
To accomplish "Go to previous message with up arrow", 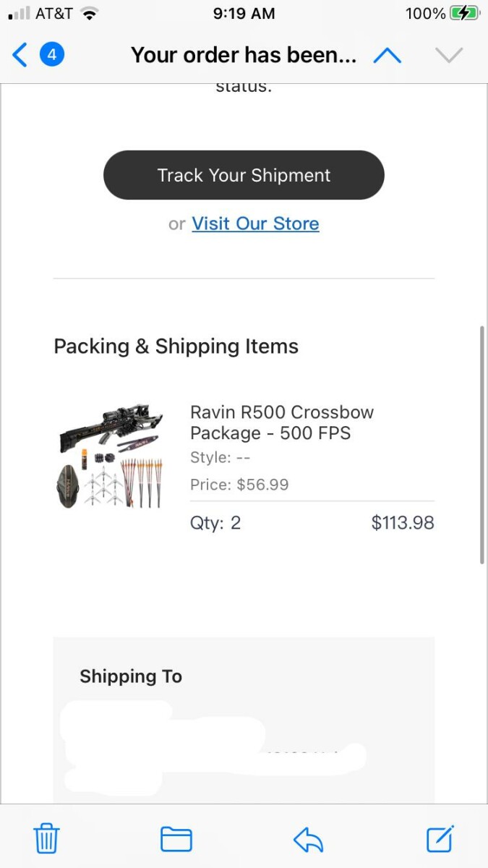I will point(387,55).
